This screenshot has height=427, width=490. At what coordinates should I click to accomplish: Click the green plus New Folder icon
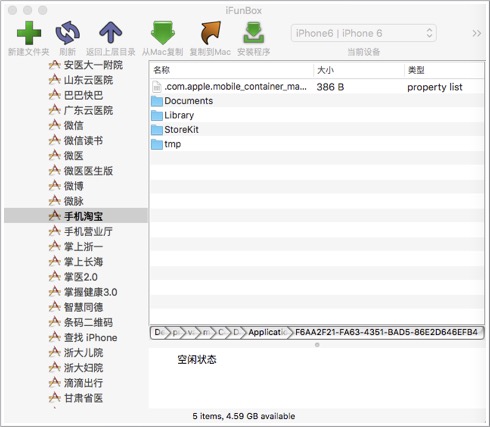point(29,33)
